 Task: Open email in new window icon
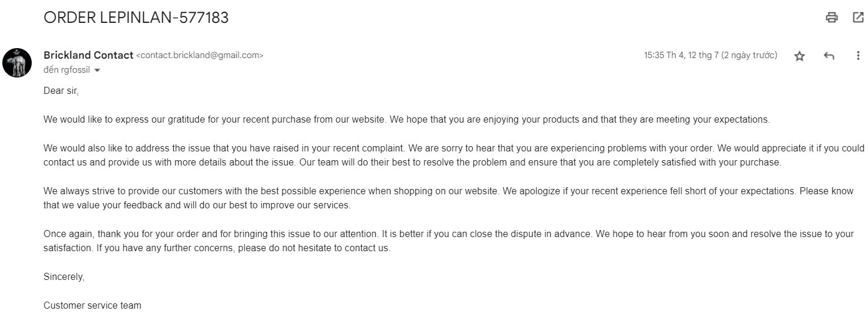858,18
